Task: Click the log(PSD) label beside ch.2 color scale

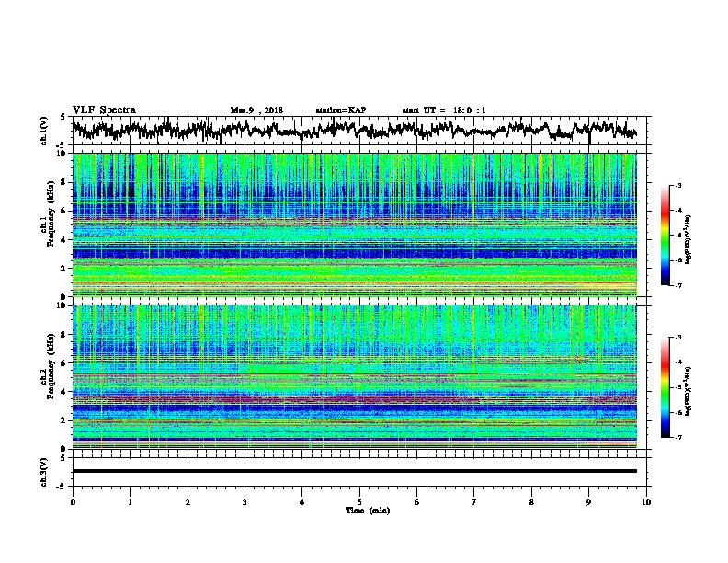Action: coord(688,391)
